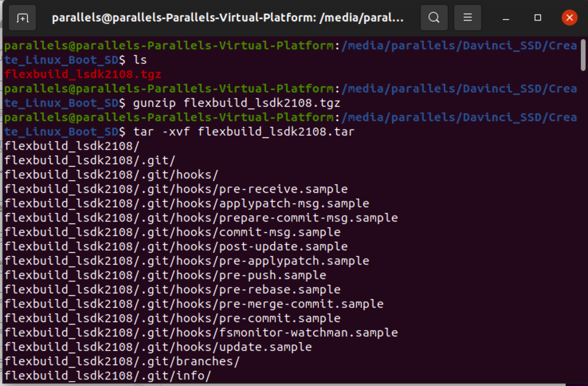
Task: Click the ls command on first prompt
Action: 140,60
